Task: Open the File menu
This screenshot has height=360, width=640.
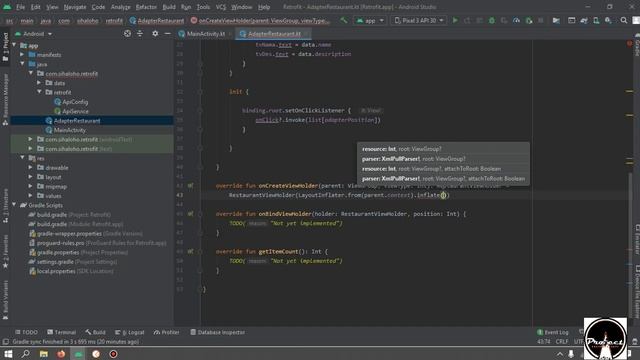Action: (20, 7)
